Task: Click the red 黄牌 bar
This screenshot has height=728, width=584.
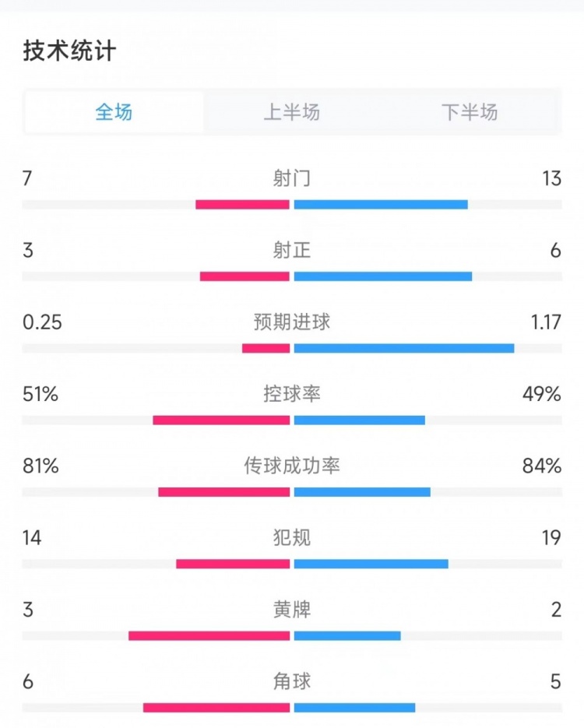Action: (209, 635)
